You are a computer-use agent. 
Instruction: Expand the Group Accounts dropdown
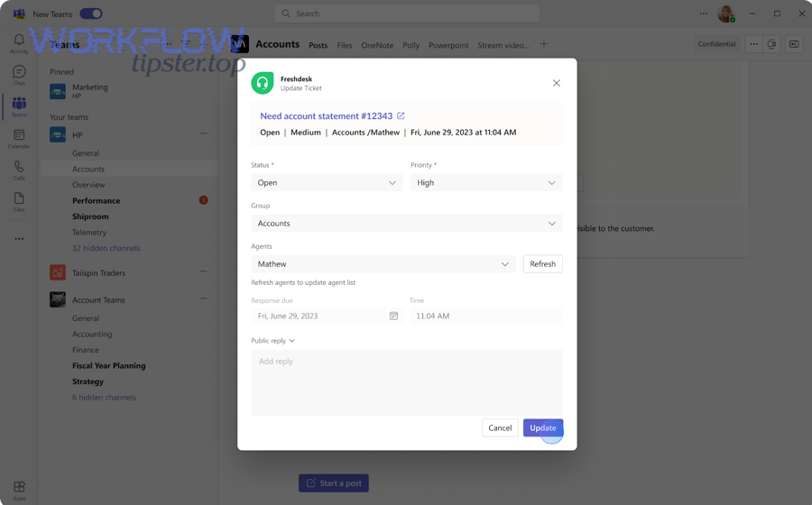click(406, 224)
